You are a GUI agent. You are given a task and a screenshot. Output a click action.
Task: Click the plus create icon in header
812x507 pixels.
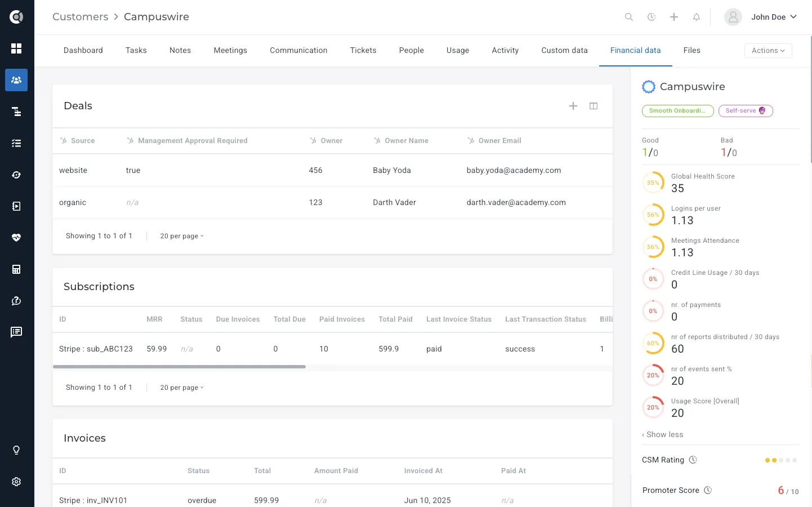[674, 17]
